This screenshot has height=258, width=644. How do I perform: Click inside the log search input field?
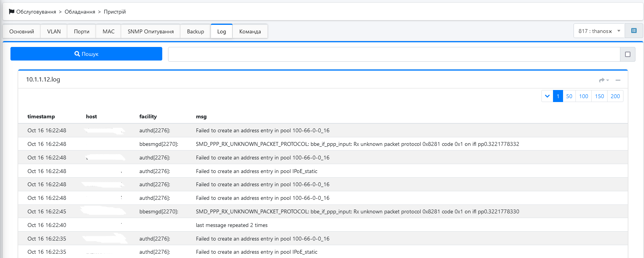click(x=394, y=54)
